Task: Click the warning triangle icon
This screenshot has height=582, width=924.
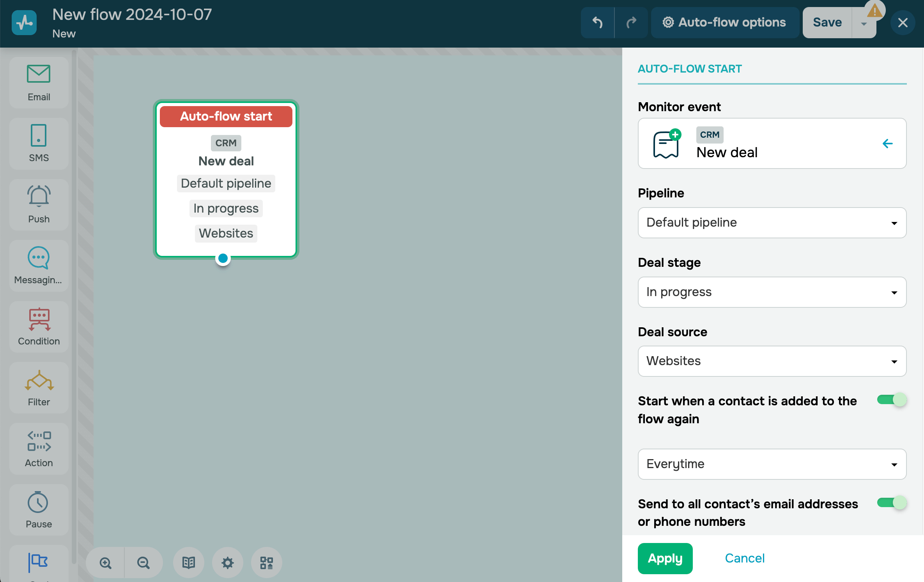Action: tap(874, 11)
